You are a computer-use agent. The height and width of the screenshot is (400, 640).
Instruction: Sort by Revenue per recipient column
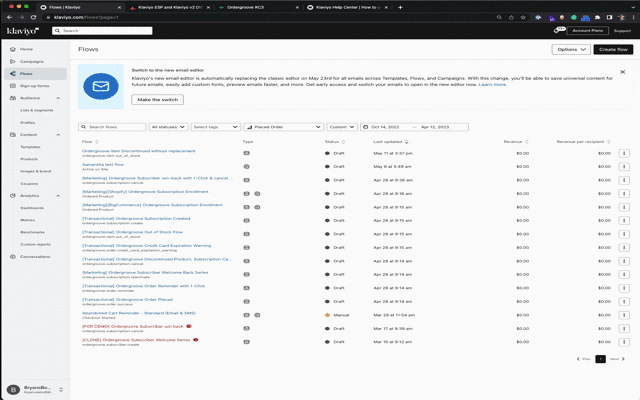tap(583, 142)
